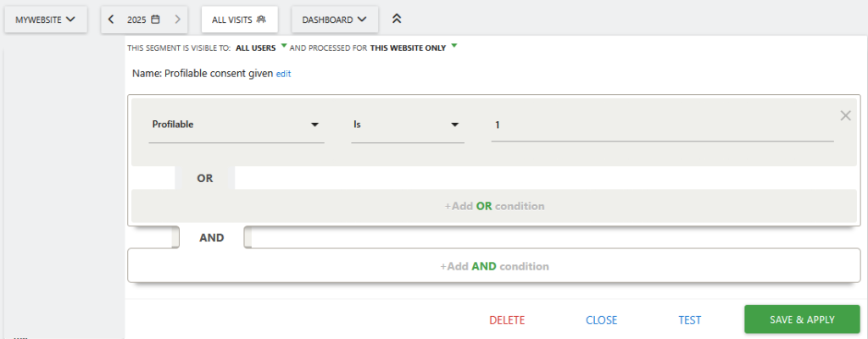Click the double chevron collapse icon

point(397,19)
